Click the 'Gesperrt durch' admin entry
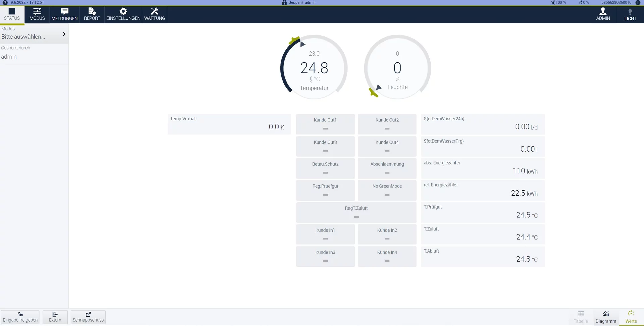Image resolution: width=644 pixels, height=326 pixels. coord(34,54)
